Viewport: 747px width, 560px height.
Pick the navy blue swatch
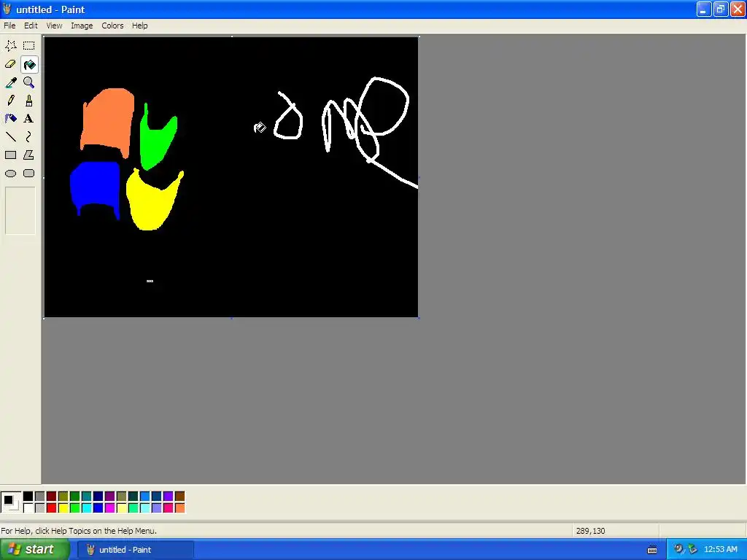[x=98, y=497]
